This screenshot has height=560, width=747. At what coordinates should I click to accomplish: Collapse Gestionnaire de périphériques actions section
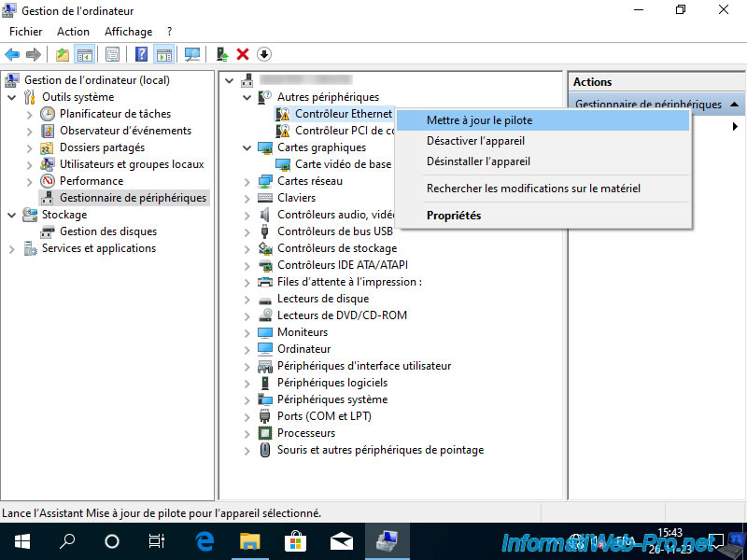(x=734, y=104)
